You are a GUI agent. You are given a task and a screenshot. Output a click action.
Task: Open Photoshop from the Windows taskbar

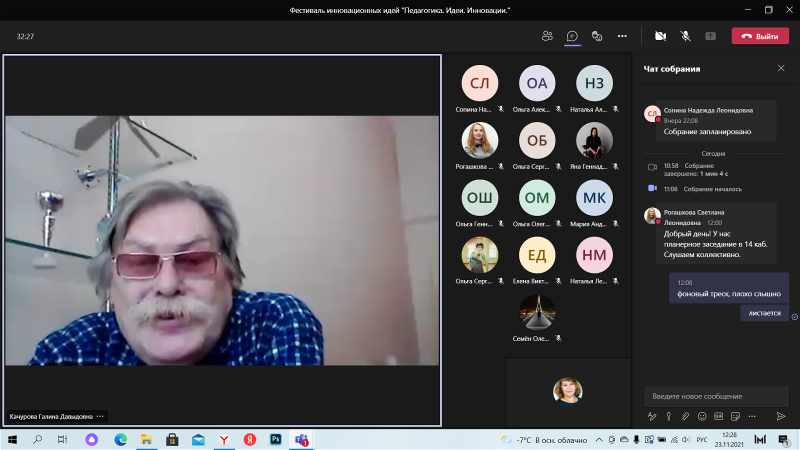coord(275,439)
